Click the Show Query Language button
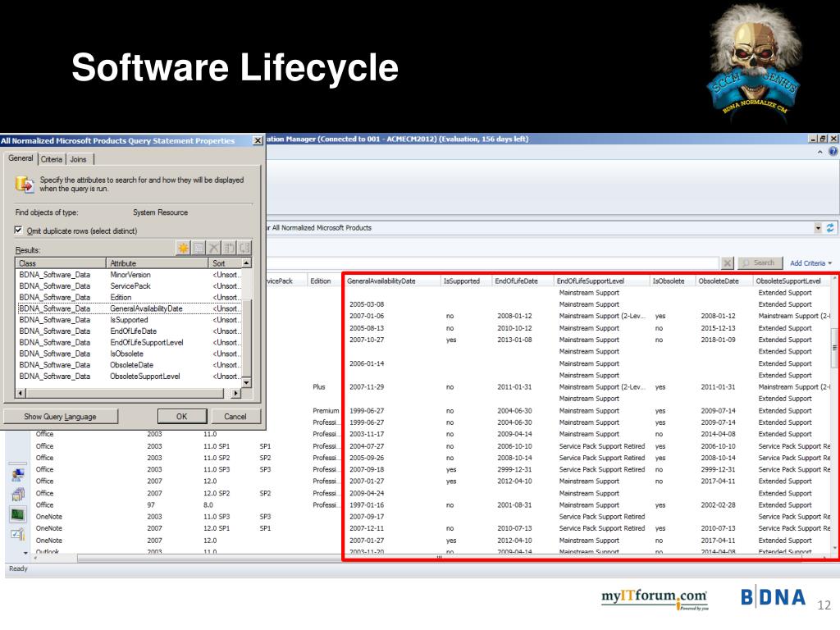Viewport: 840px width, 630px height. pos(61,416)
